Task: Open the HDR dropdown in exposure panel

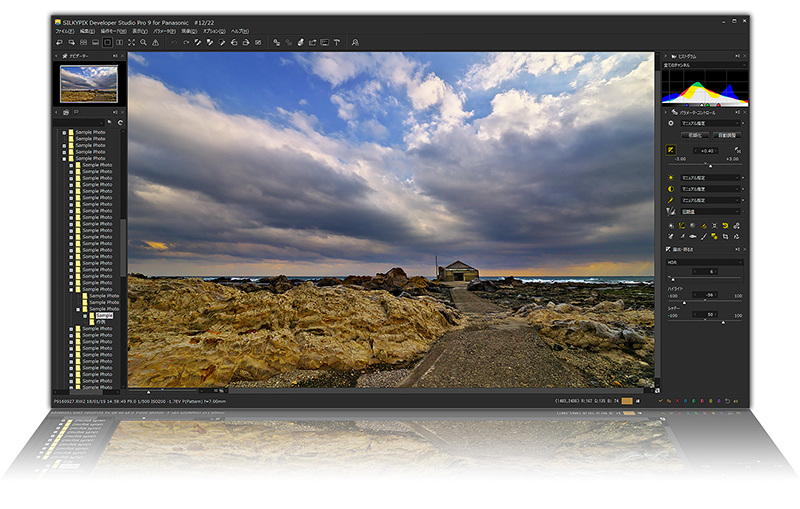Action: (705, 262)
